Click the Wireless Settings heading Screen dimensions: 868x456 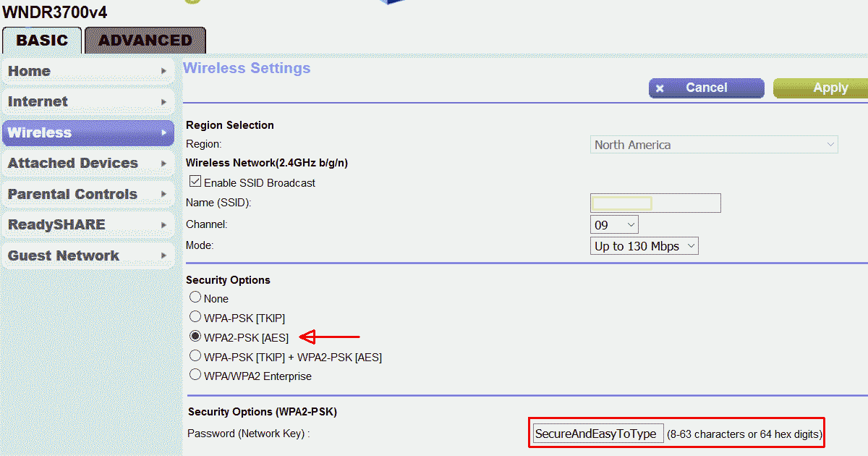coord(247,68)
